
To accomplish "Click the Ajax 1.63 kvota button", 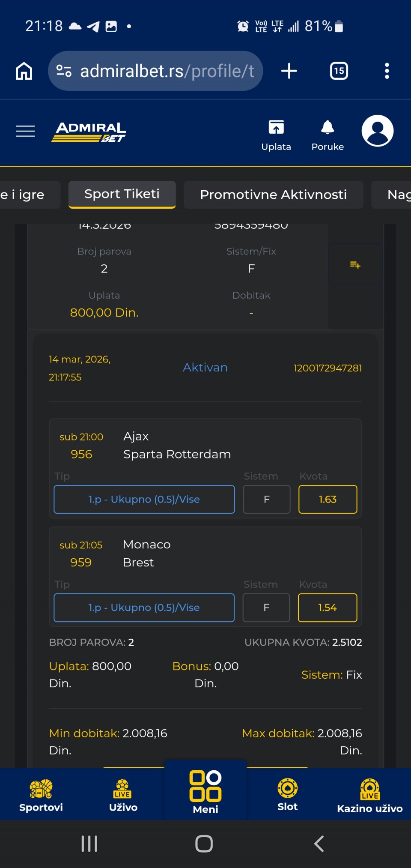I will click(328, 499).
